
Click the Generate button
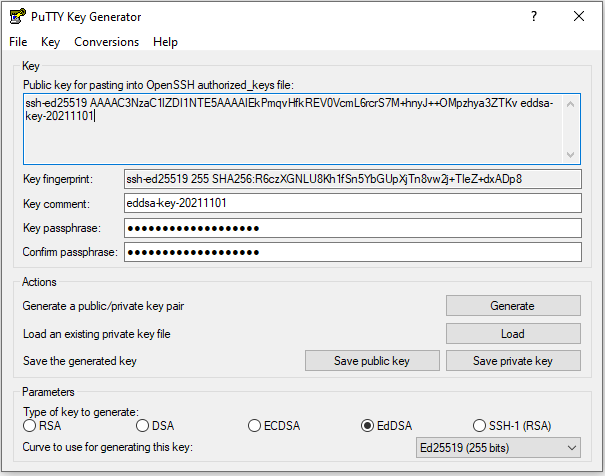tap(512, 306)
